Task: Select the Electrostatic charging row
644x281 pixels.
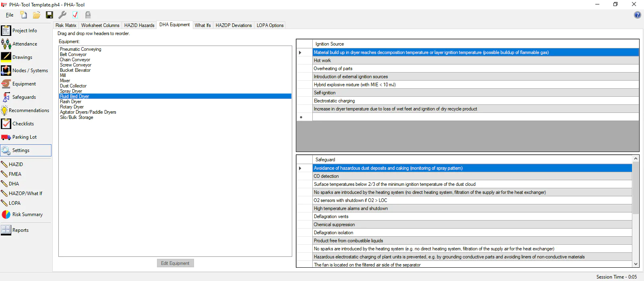Action: click(476, 101)
